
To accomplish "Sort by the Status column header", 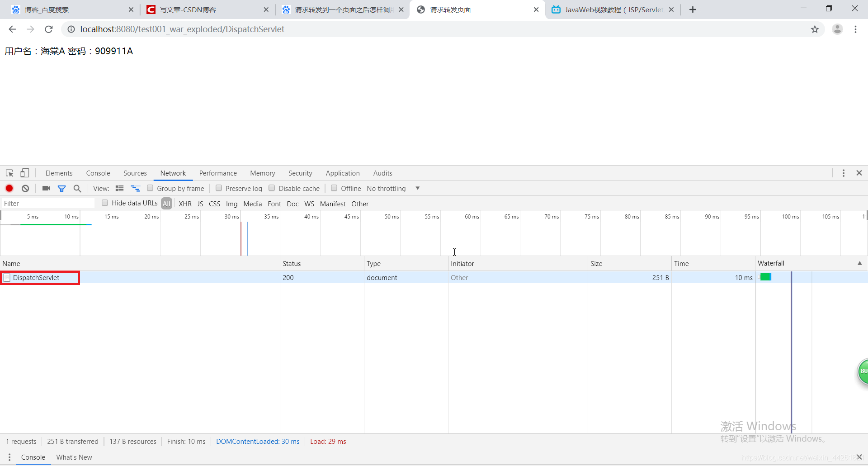I will (322, 263).
